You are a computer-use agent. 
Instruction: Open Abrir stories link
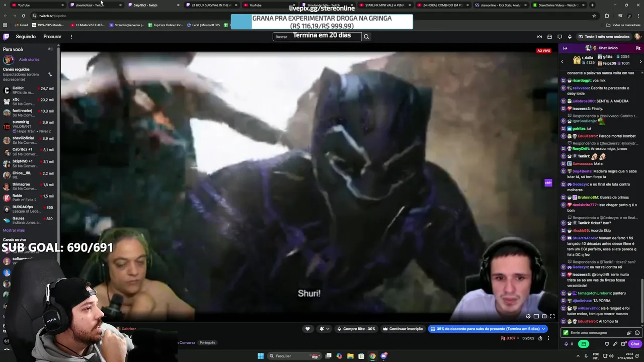(x=29, y=60)
